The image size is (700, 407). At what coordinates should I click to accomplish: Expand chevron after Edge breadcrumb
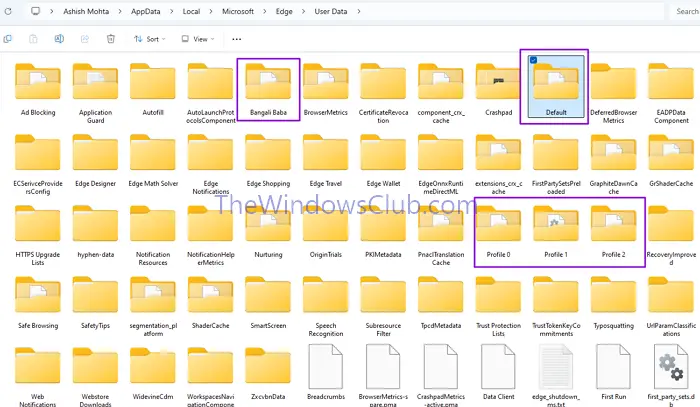coord(304,12)
